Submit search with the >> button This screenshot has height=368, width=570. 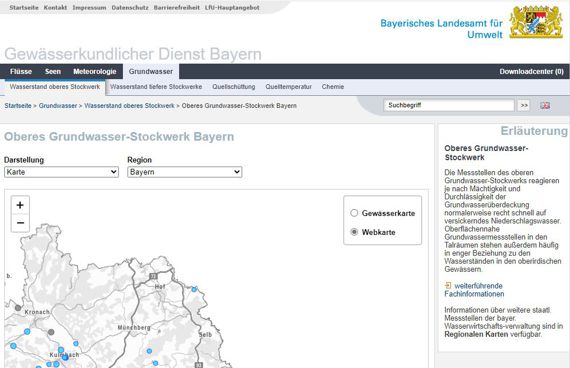524,105
